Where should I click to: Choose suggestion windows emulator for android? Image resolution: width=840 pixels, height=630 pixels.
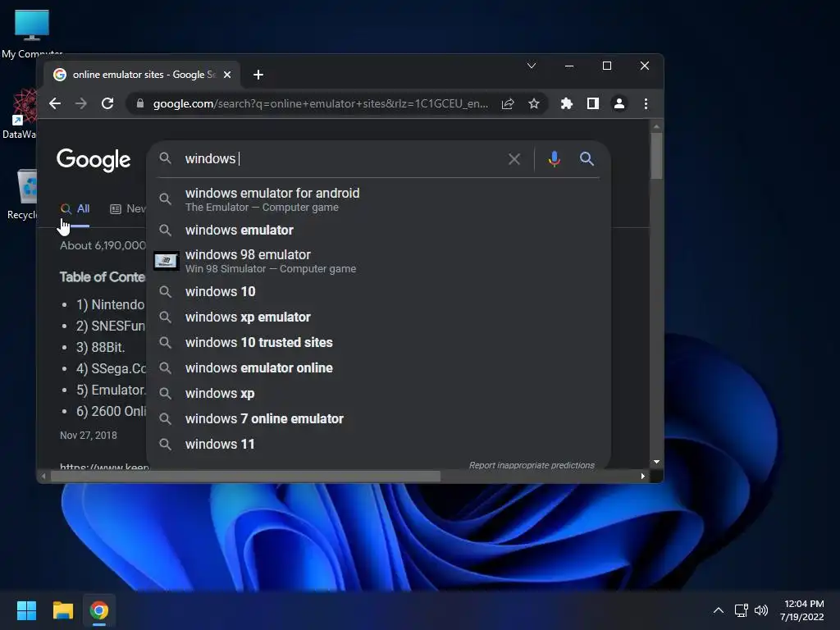(378, 199)
